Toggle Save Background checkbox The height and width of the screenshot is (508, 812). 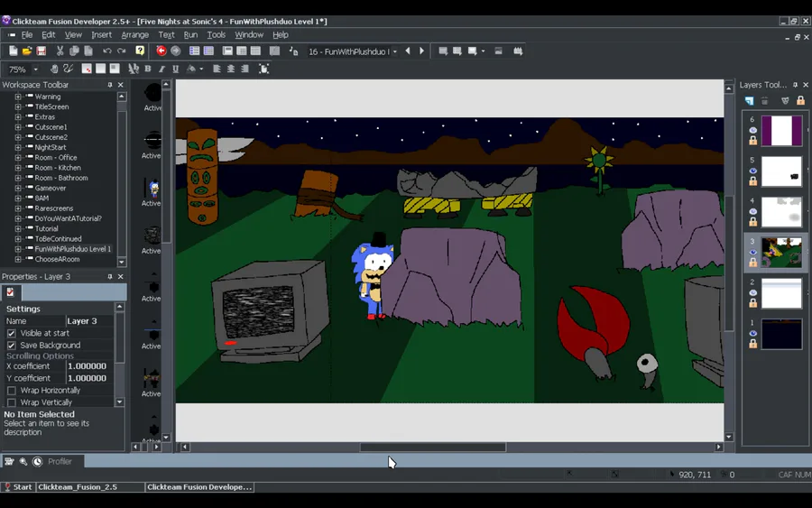click(12, 346)
